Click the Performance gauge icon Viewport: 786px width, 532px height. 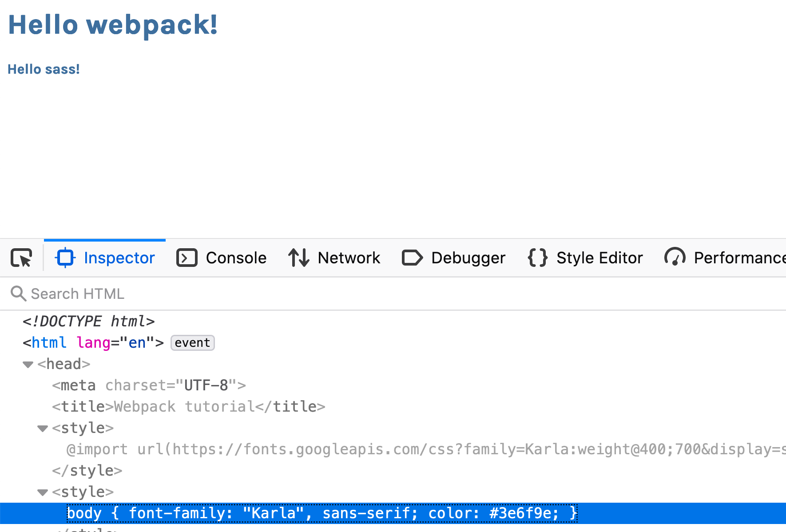pos(675,257)
